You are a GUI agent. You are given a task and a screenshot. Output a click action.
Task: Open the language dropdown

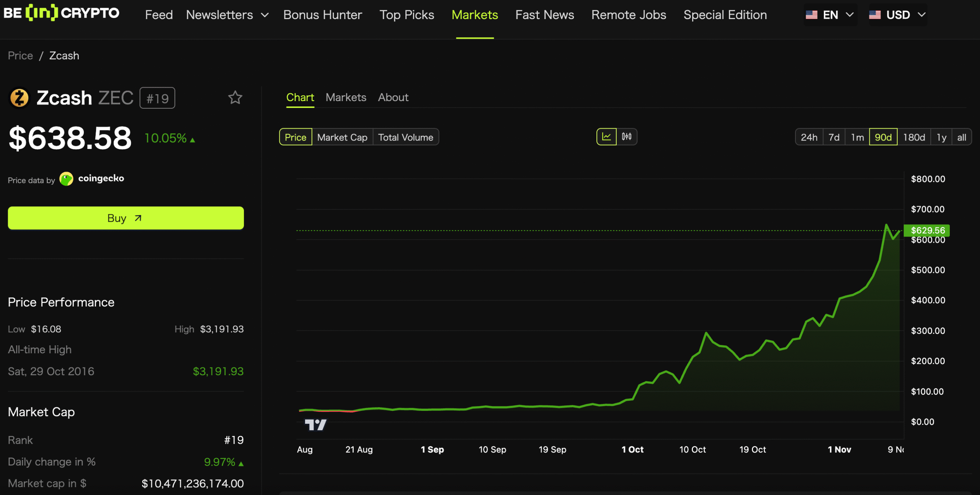click(850, 15)
